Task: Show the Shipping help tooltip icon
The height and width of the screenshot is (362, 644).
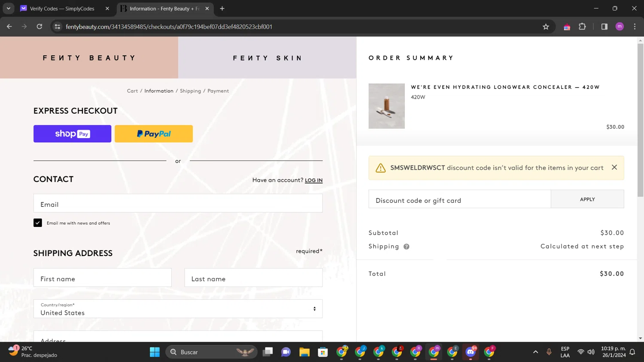Action: [x=406, y=247]
